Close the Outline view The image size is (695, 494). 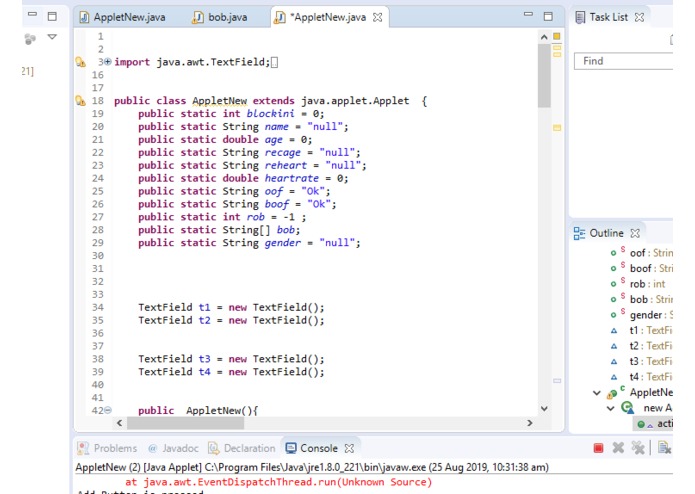[635, 233]
